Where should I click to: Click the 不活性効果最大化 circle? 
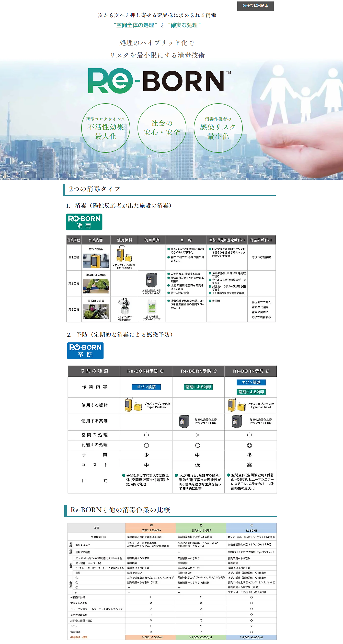(106, 128)
